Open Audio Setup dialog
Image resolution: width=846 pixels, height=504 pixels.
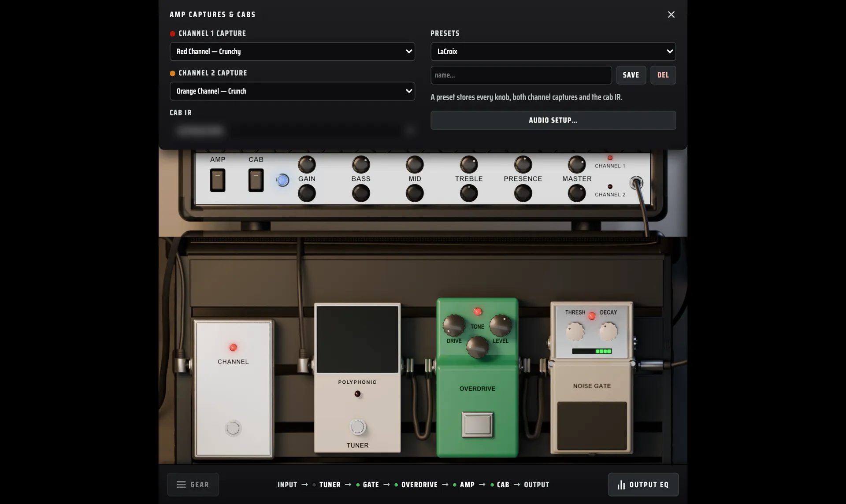tap(553, 120)
